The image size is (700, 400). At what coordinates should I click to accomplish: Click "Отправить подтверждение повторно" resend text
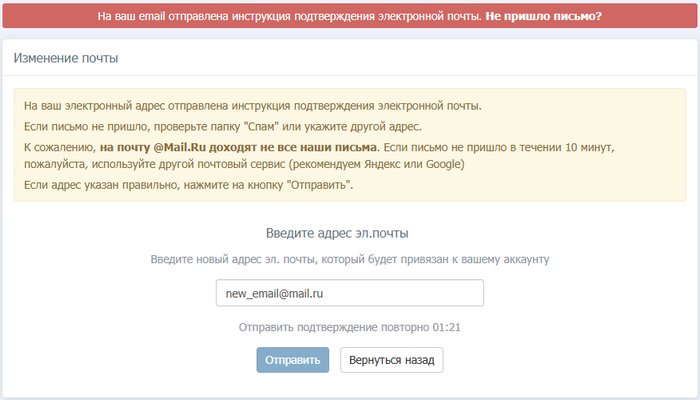pos(334,327)
